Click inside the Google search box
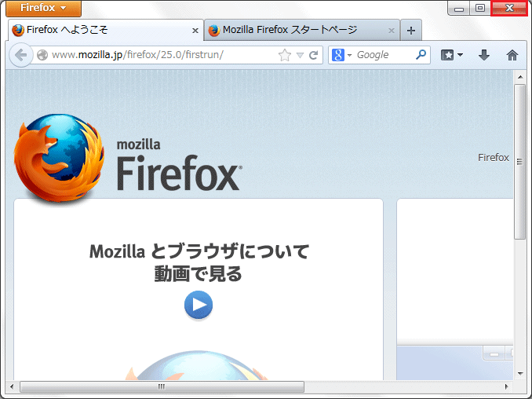 tap(383, 55)
